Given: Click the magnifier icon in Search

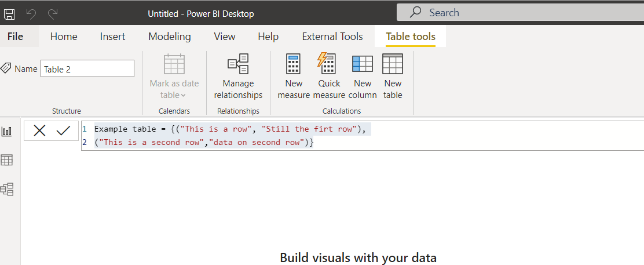Looking at the screenshot, I should (416, 12).
